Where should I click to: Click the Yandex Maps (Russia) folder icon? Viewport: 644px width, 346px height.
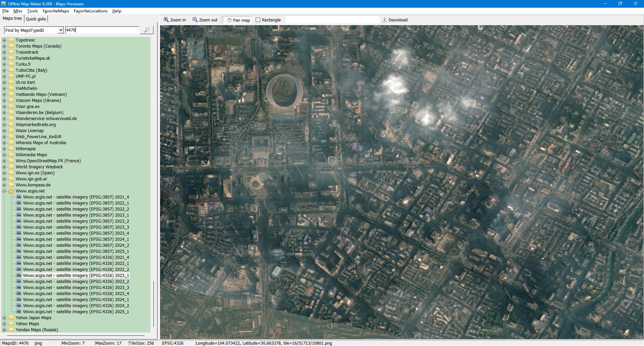(x=11, y=330)
